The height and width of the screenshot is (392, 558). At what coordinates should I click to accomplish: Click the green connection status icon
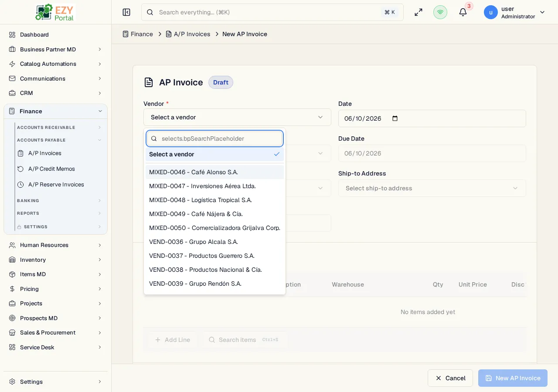(440, 12)
